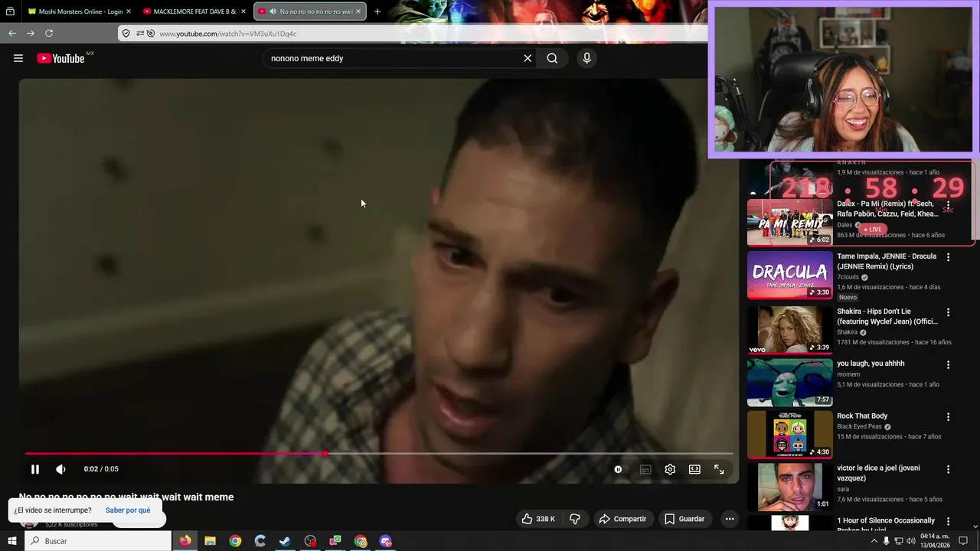Open the Windows Start menu
The image size is (980, 551).
click(11, 541)
